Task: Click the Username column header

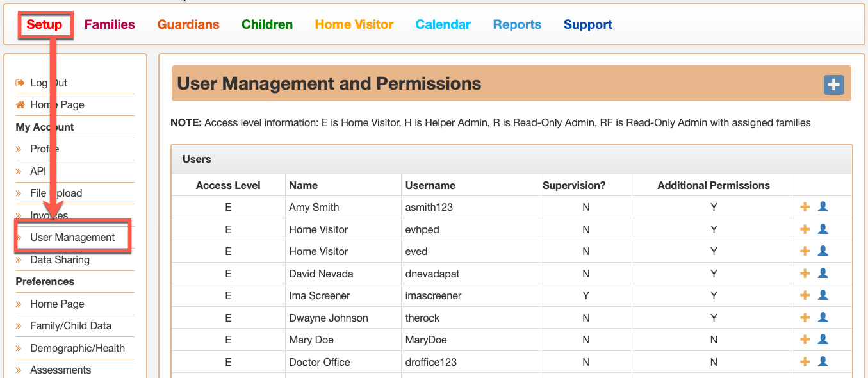Action: pos(430,185)
